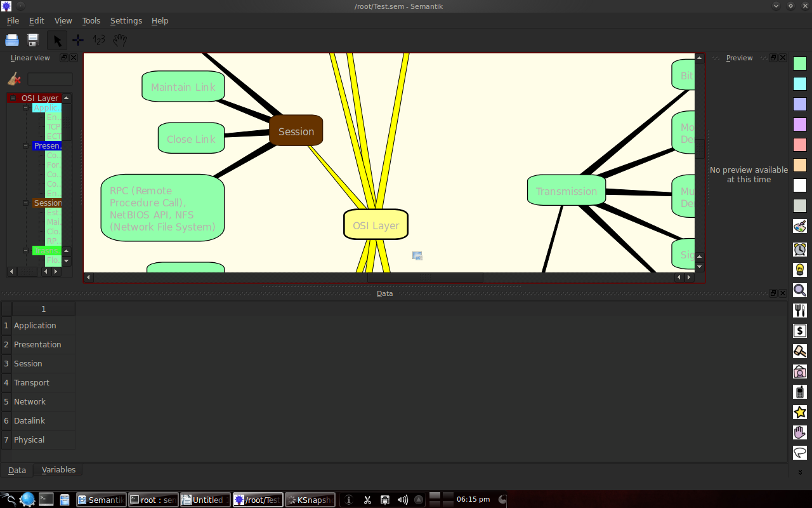Activate the select arrow tool
Image resolution: width=812 pixels, height=508 pixels.
point(57,40)
